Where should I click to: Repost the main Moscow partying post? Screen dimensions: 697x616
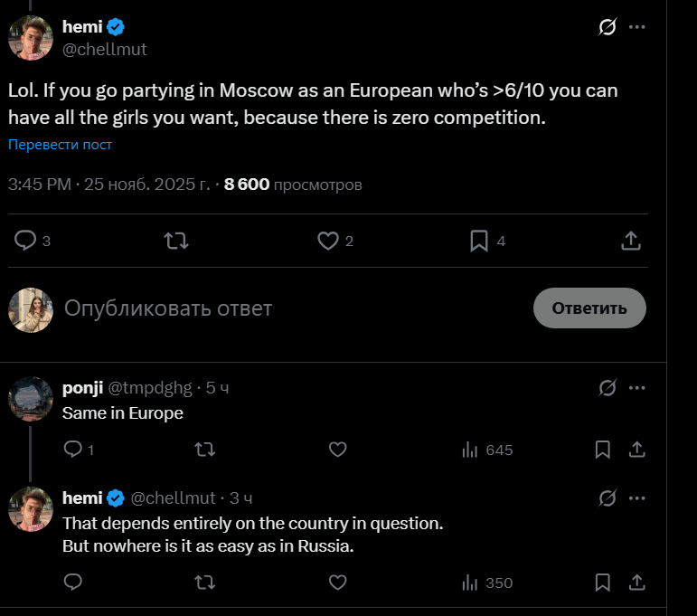pyautogui.click(x=176, y=241)
